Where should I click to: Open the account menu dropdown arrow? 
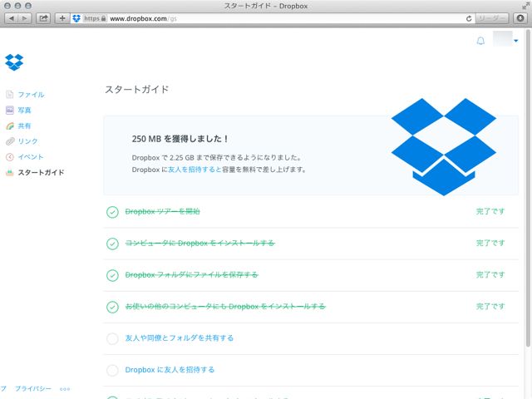click(x=516, y=41)
